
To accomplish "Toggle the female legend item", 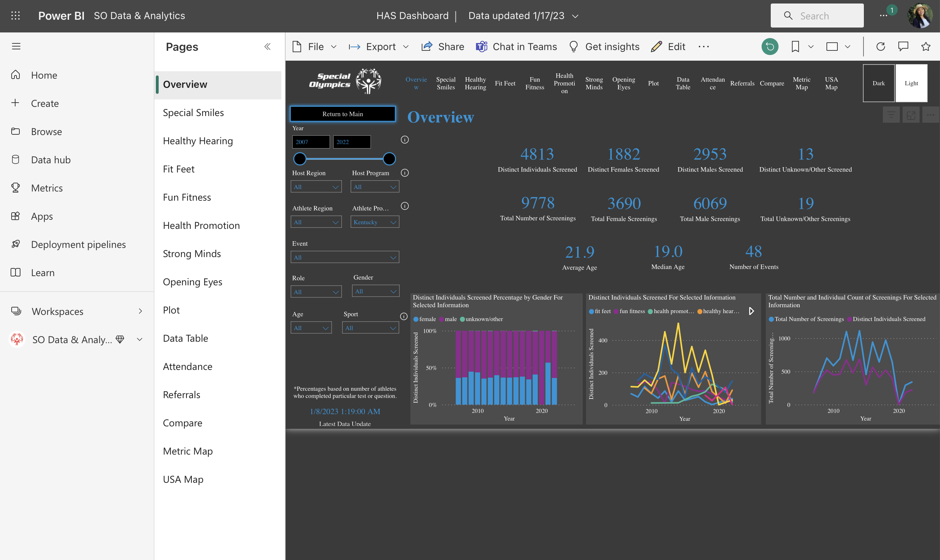I will 425,319.
